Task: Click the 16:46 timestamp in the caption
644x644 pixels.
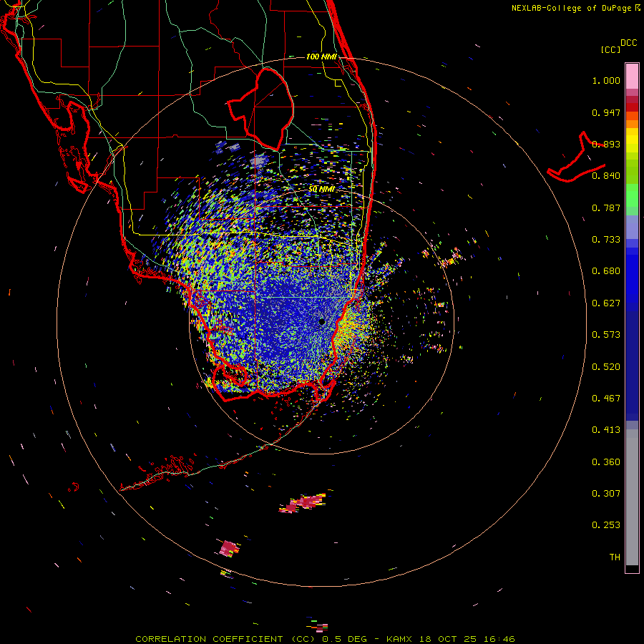Action: point(499,639)
